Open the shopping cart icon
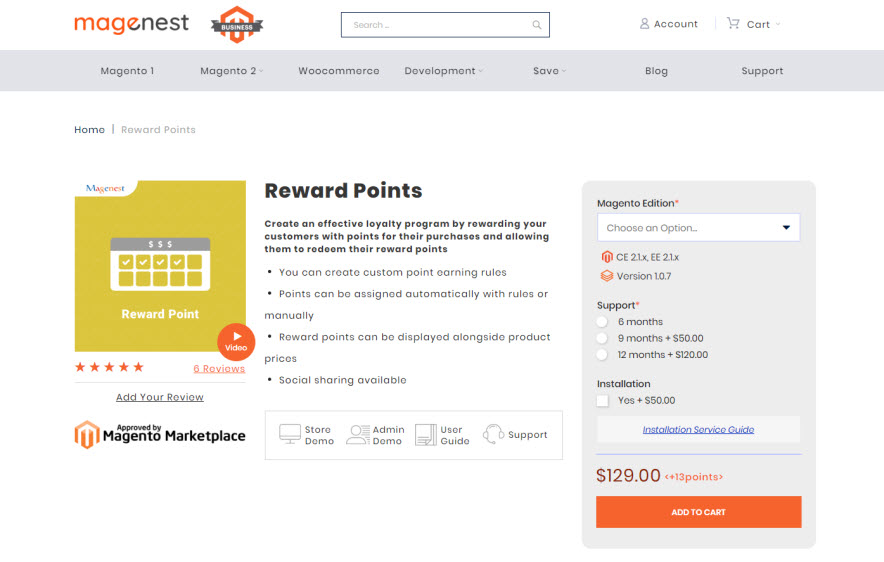Image resolution: width=884 pixels, height=562 pixels. (733, 24)
